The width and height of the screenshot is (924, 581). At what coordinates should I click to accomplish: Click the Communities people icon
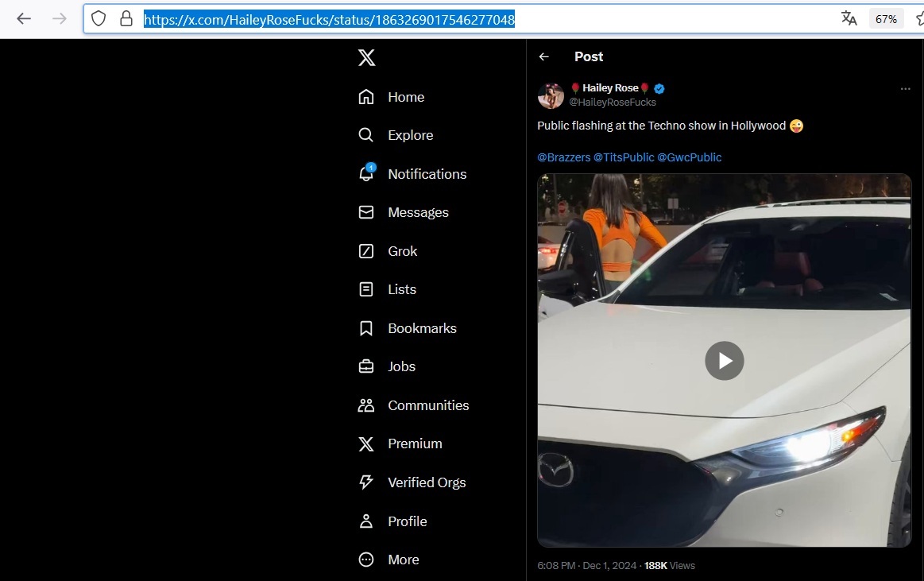[366, 405]
